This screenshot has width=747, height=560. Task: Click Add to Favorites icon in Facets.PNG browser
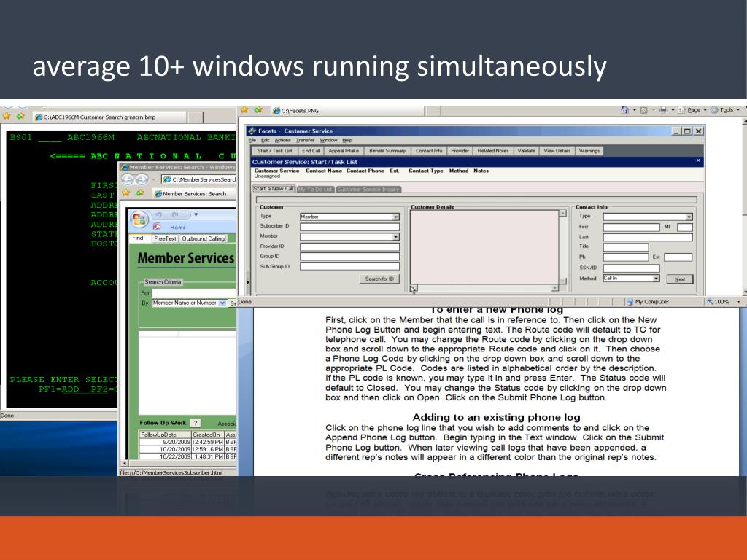coord(258,110)
